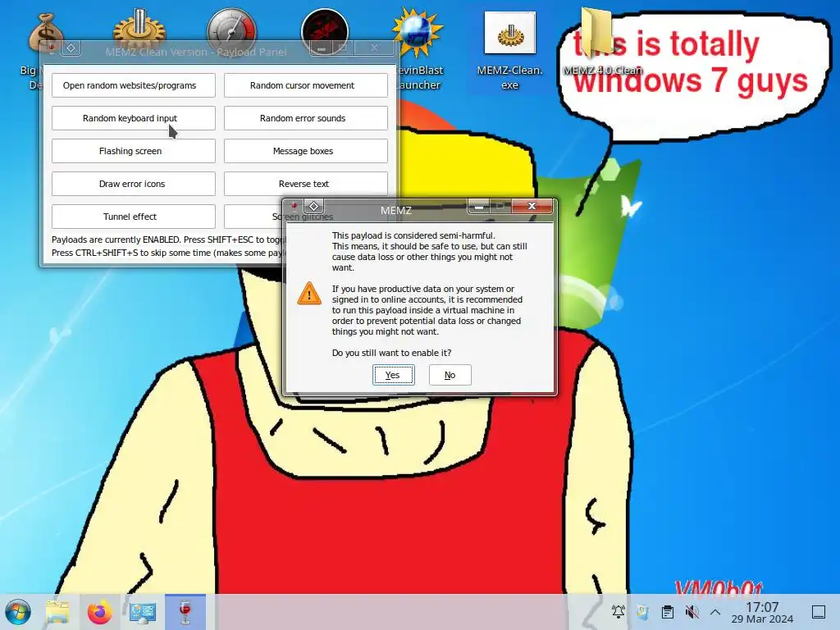This screenshot has height=630, width=840.
Task: Toggle Message boxes payload
Action: (305, 151)
